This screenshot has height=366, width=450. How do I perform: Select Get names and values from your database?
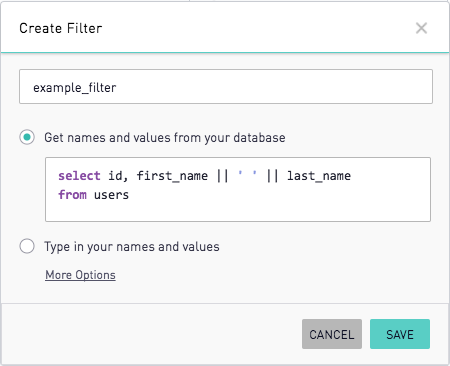tap(27, 137)
